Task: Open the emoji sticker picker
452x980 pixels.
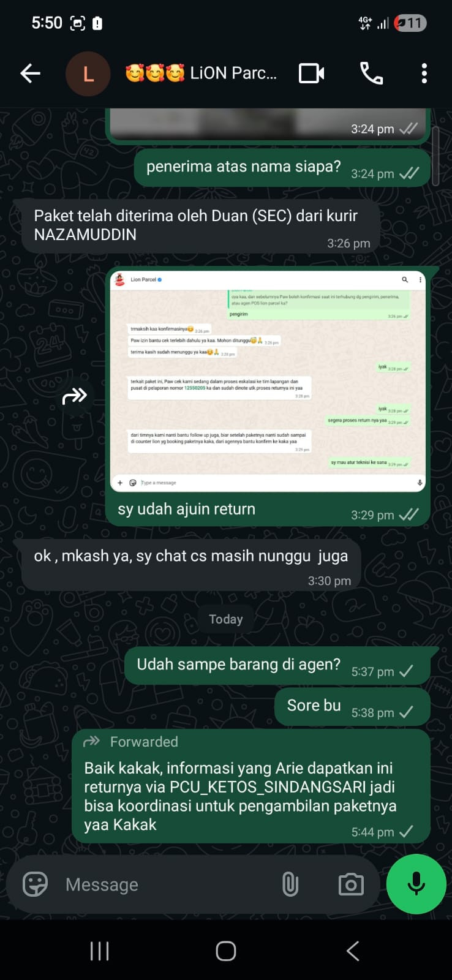Action: click(x=35, y=884)
